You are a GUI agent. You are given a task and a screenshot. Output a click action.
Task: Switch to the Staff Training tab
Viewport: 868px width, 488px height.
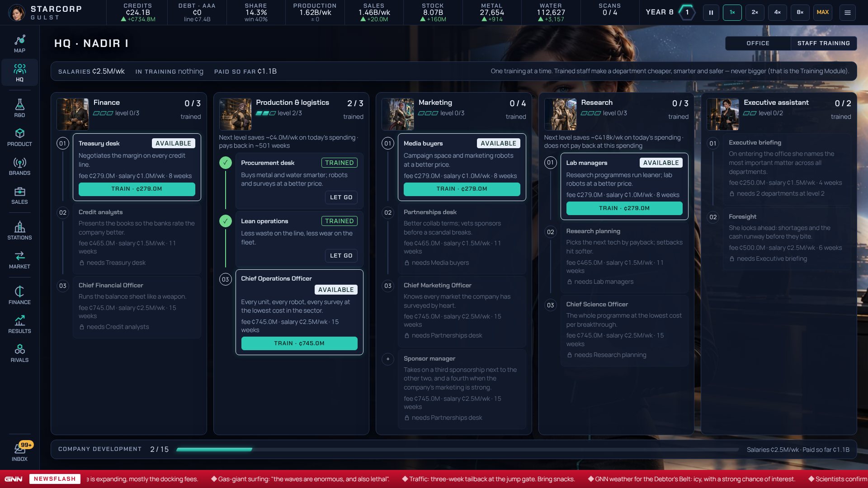[x=823, y=43]
